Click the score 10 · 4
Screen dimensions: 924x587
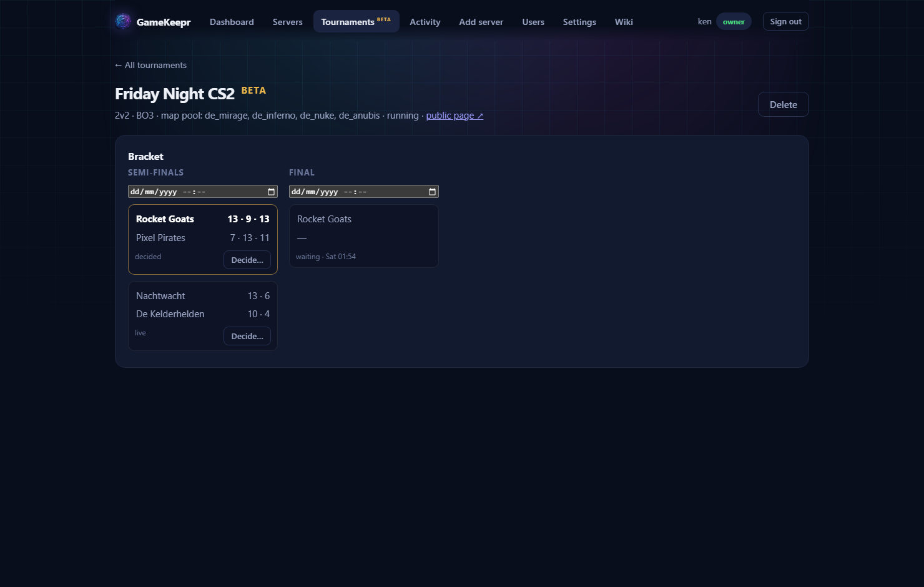pos(258,314)
